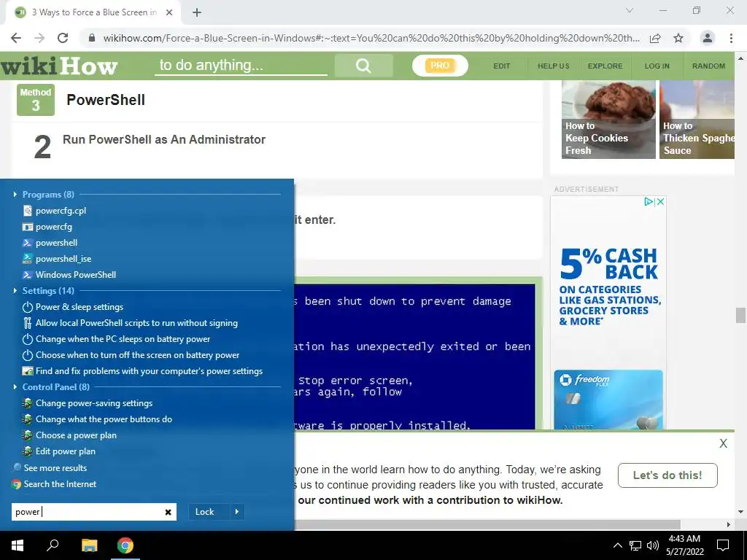Click See more results
Image resolution: width=747 pixels, height=560 pixels.
click(x=50, y=468)
